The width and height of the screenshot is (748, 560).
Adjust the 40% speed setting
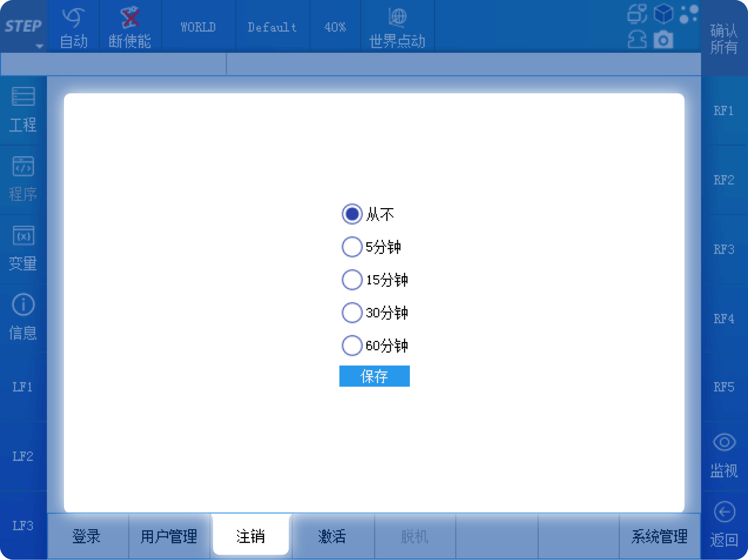tap(335, 27)
